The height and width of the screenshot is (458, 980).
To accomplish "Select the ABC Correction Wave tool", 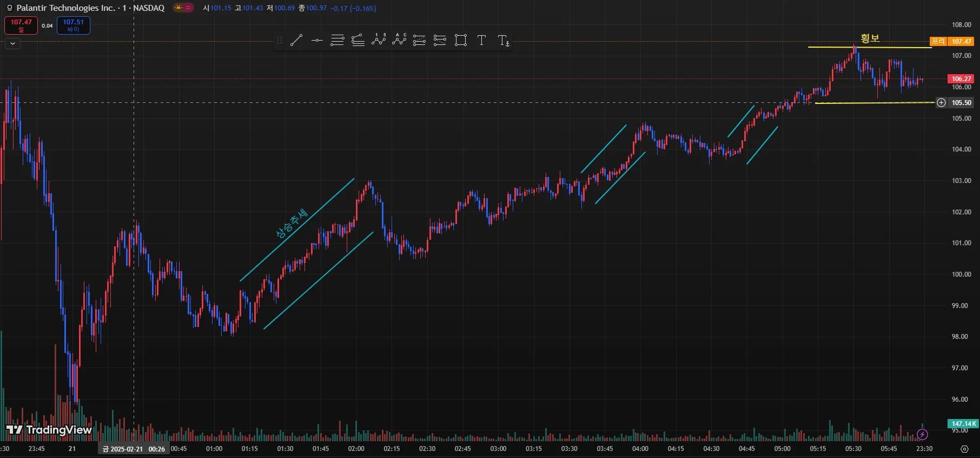I will (399, 40).
